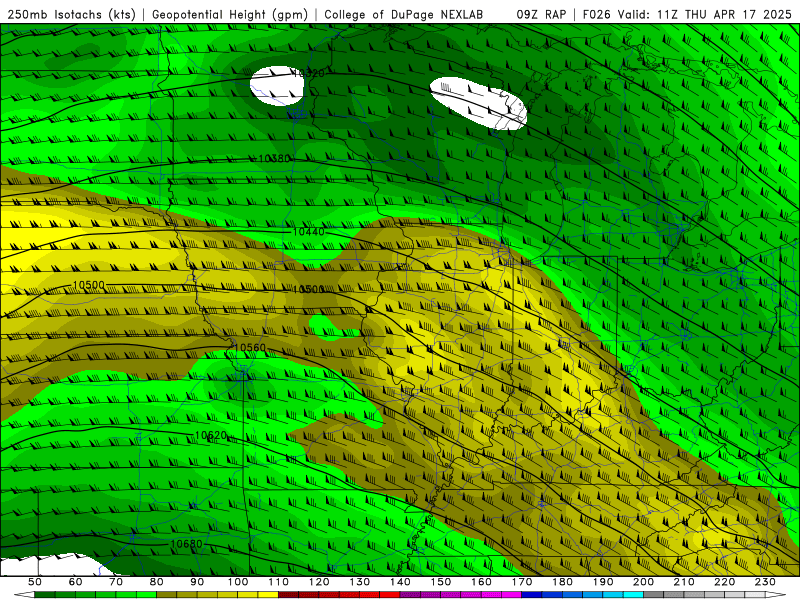Screen dimensions: 800x600
Task: Click the 10380 height contour label
Action: point(274,159)
